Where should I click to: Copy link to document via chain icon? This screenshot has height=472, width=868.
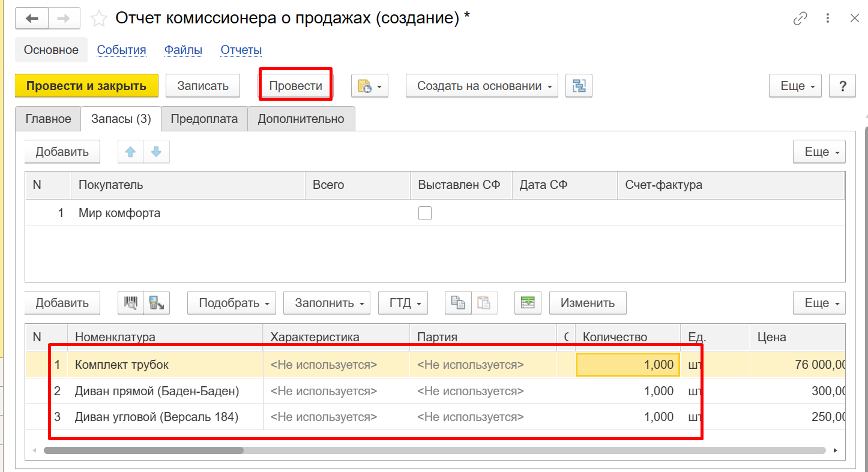pyautogui.click(x=800, y=19)
